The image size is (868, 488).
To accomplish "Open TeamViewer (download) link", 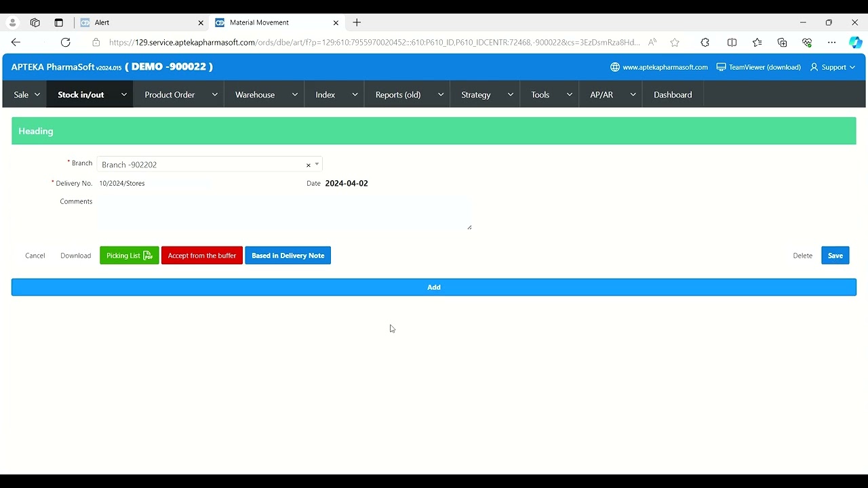I will tap(765, 67).
